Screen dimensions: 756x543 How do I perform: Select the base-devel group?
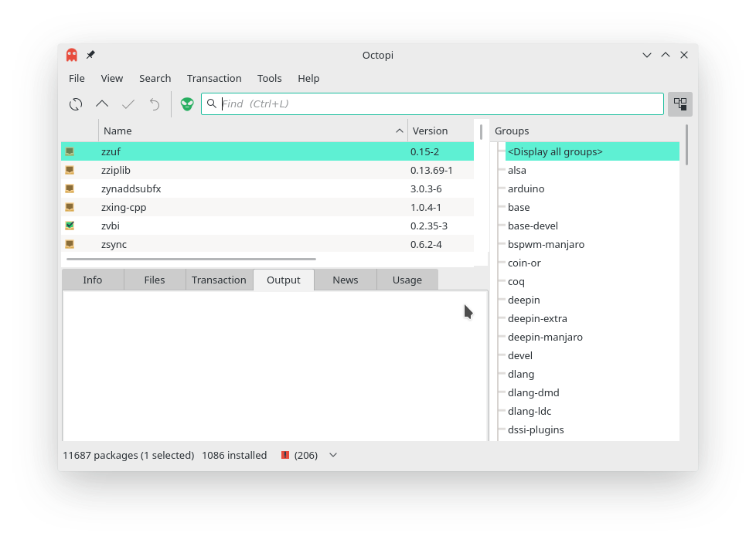pyautogui.click(x=533, y=226)
